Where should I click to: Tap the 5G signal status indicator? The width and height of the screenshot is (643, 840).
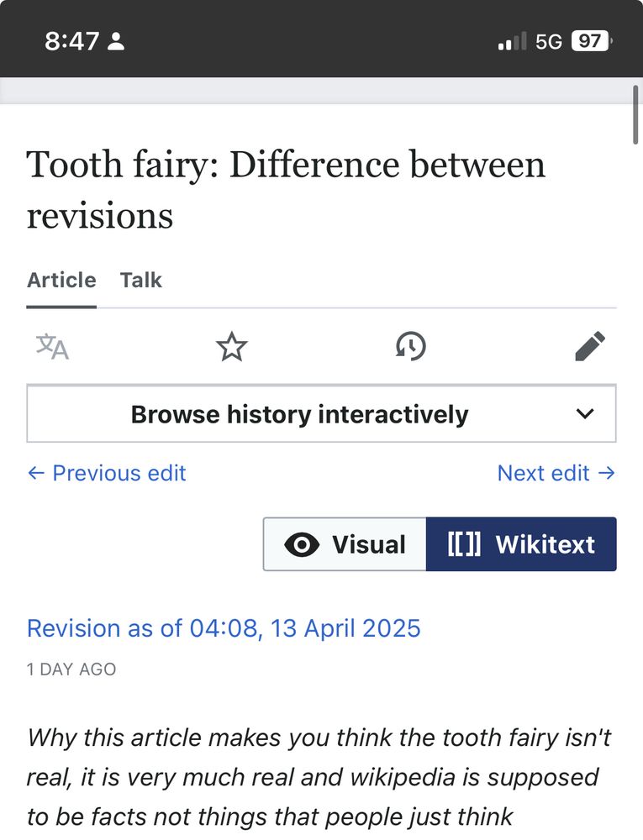[x=548, y=41]
